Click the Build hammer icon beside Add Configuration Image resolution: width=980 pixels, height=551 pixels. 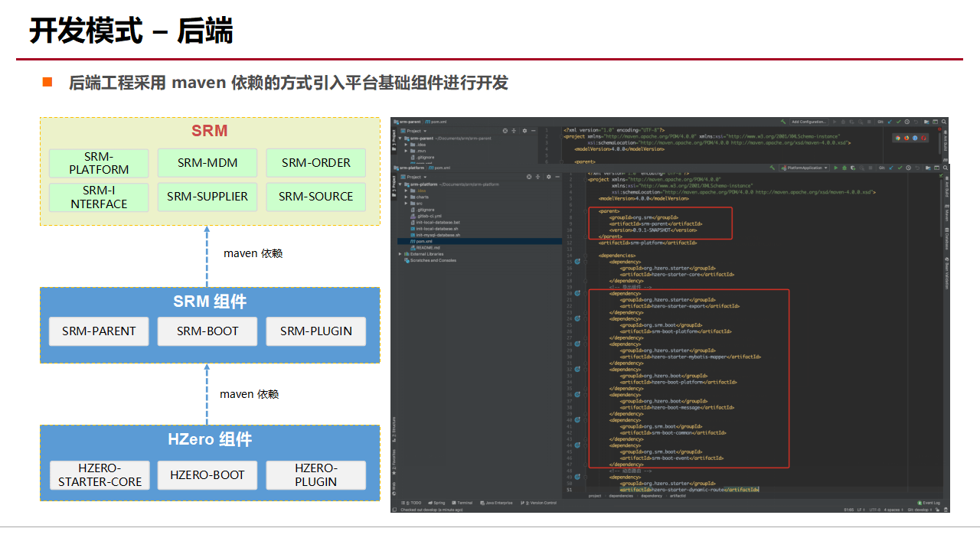coord(783,122)
